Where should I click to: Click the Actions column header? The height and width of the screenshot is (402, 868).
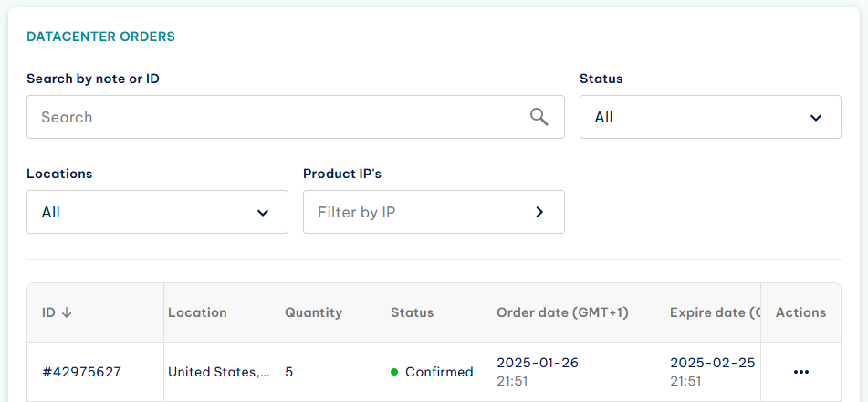[801, 312]
